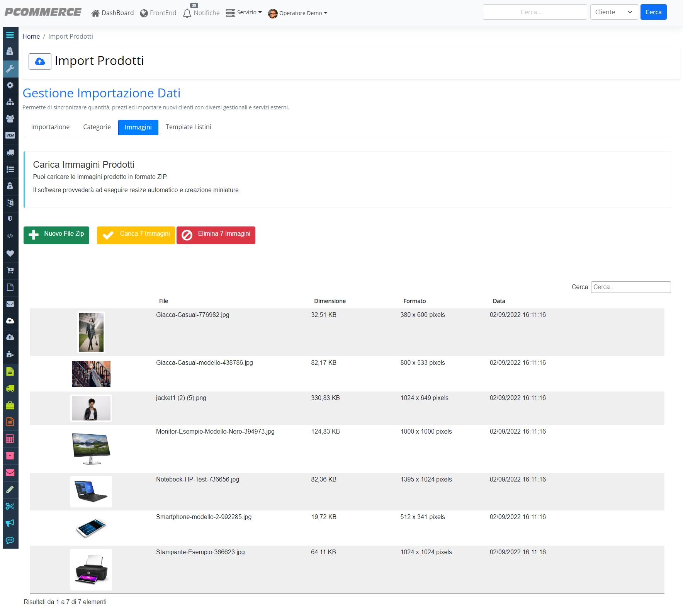Open the pink archive box sidebar icon
Screen dimensions: 683x616
coord(10,456)
